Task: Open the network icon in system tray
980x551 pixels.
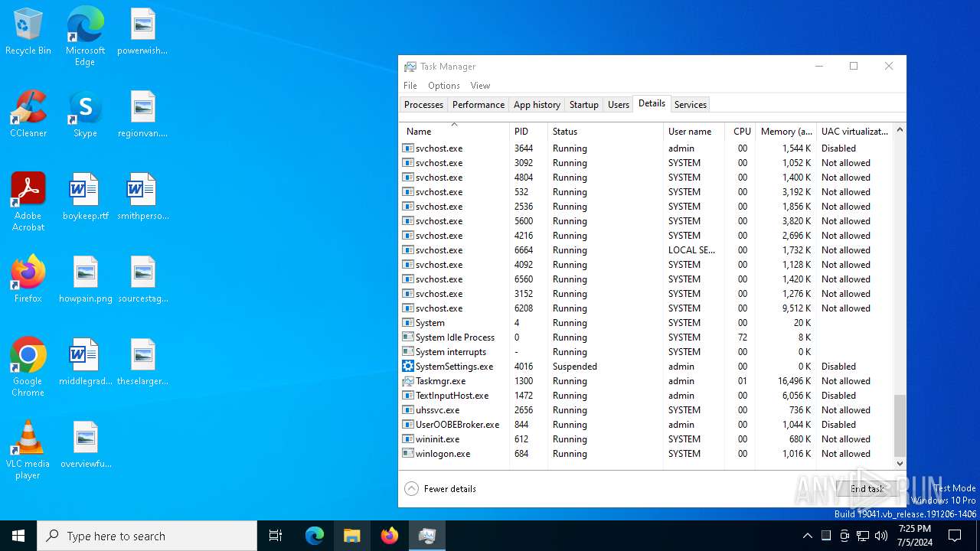Action: (x=863, y=536)
